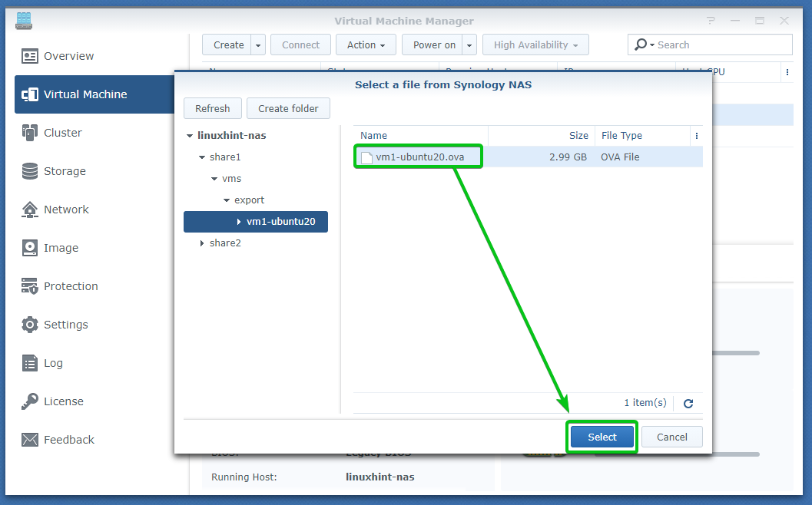Click the 2.99 GB size cell

point(568,157)
